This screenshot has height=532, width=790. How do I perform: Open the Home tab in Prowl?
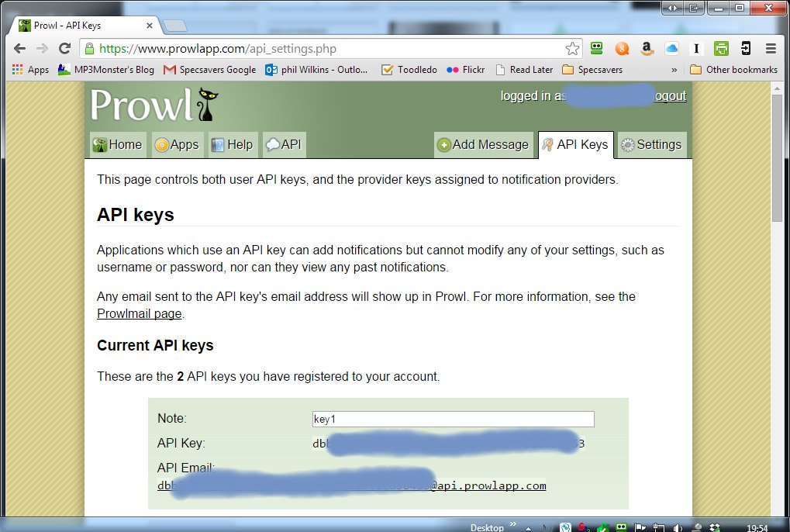(117, 145)
